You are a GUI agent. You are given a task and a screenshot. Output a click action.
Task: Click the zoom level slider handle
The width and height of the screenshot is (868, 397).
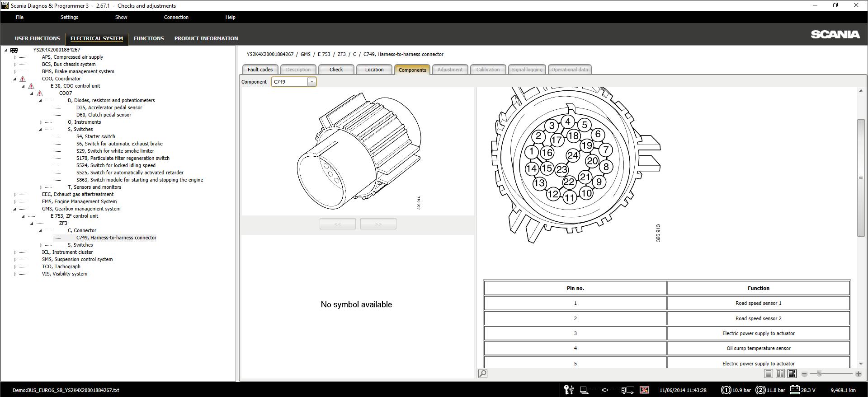coord(819,374)
